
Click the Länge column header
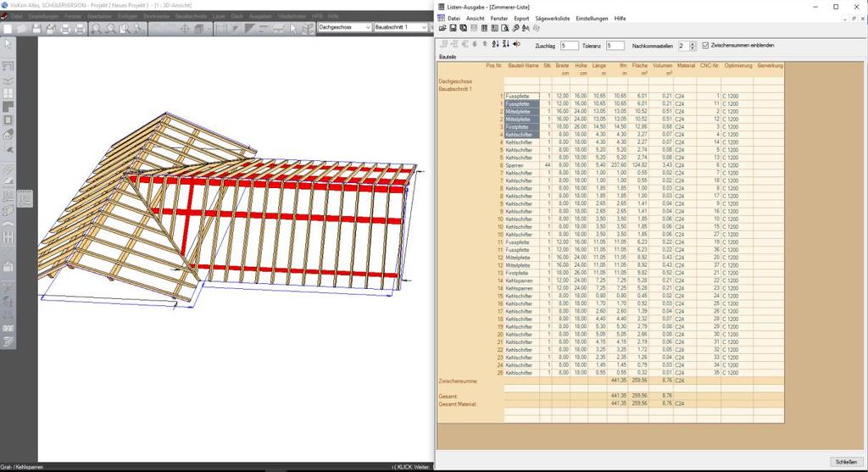[598, 65]
